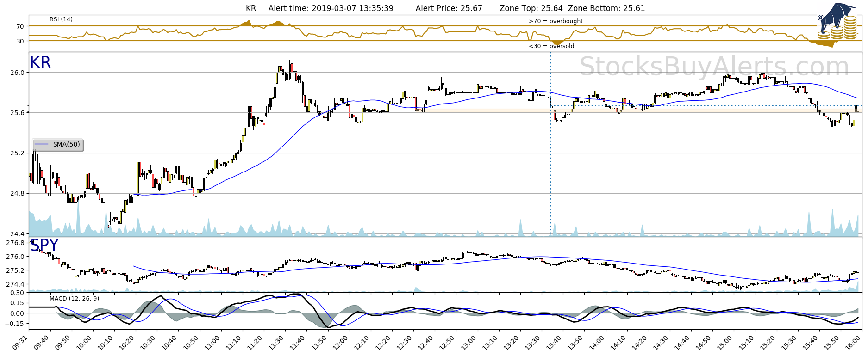Click the 09:31 time axis label

[x=20, y=343]
